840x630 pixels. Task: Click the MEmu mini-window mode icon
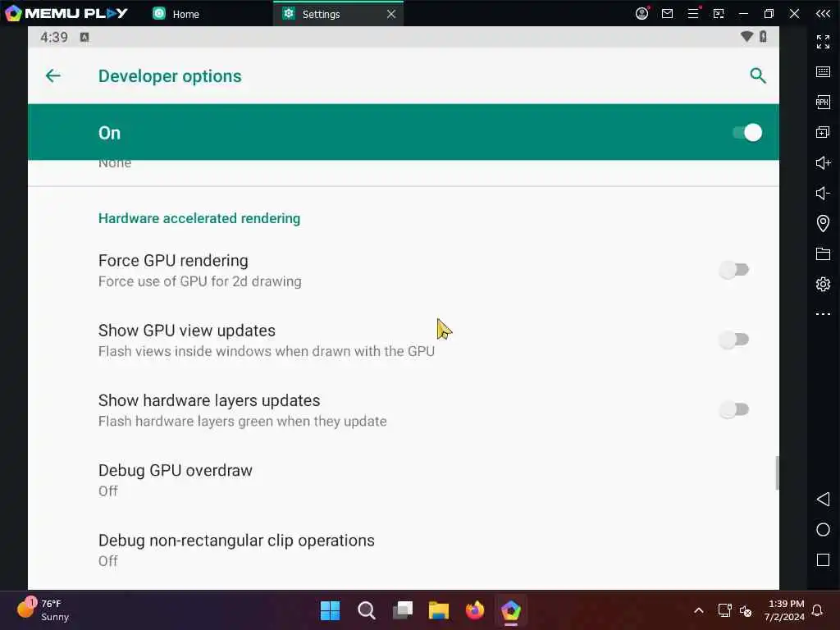(x=719, y=13)
